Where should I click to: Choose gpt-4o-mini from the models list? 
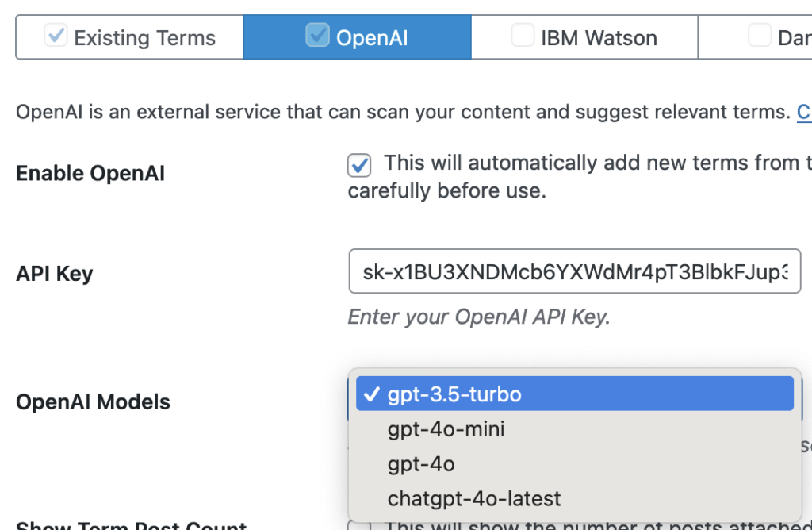575,429
